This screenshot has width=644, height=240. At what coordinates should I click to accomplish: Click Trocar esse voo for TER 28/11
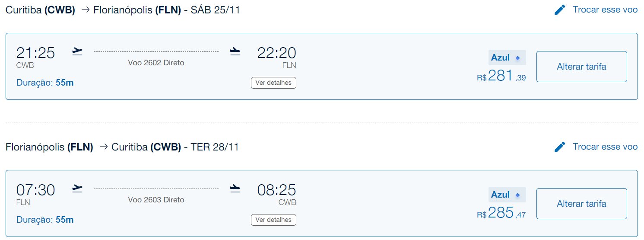(605, 147)
